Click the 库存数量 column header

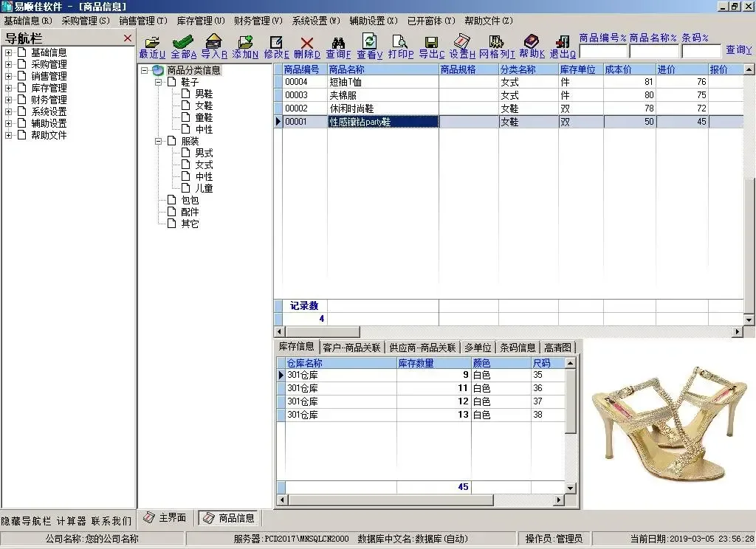click(433, 363)
